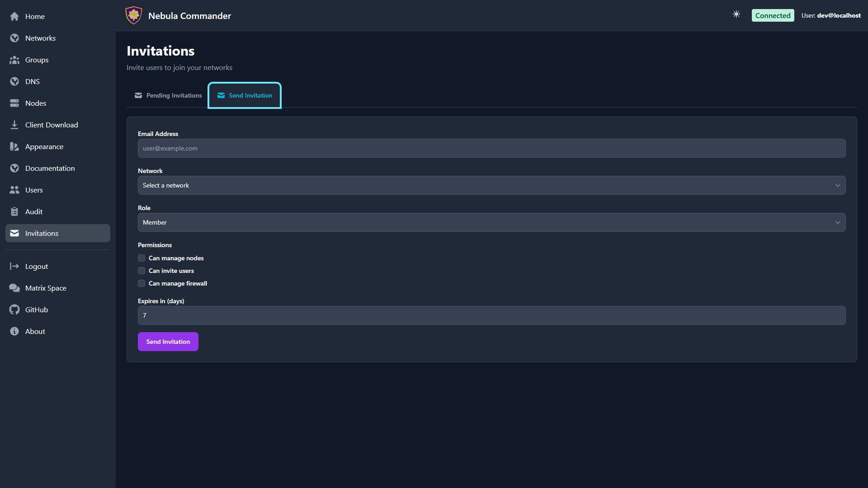Open the Role dropdown showing Member
Viewport: 868px width, 488px height.
click(491, 222)
